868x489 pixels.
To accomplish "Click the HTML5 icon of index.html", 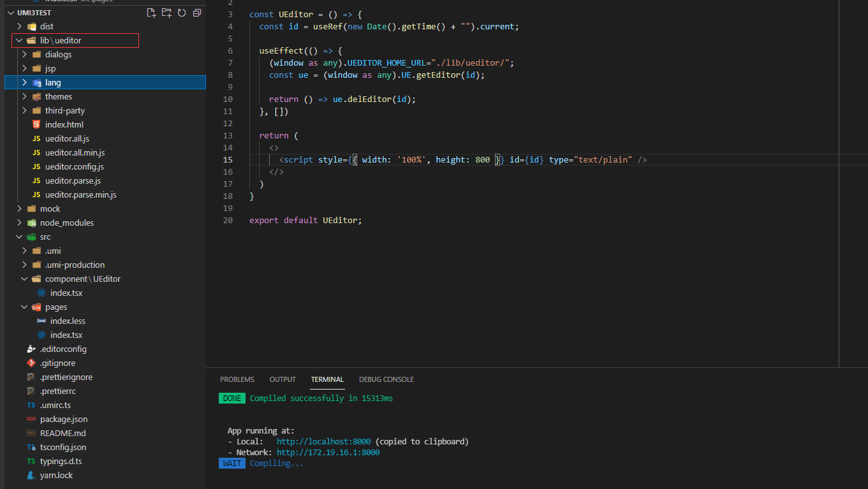I will click(x=36, y=124).
